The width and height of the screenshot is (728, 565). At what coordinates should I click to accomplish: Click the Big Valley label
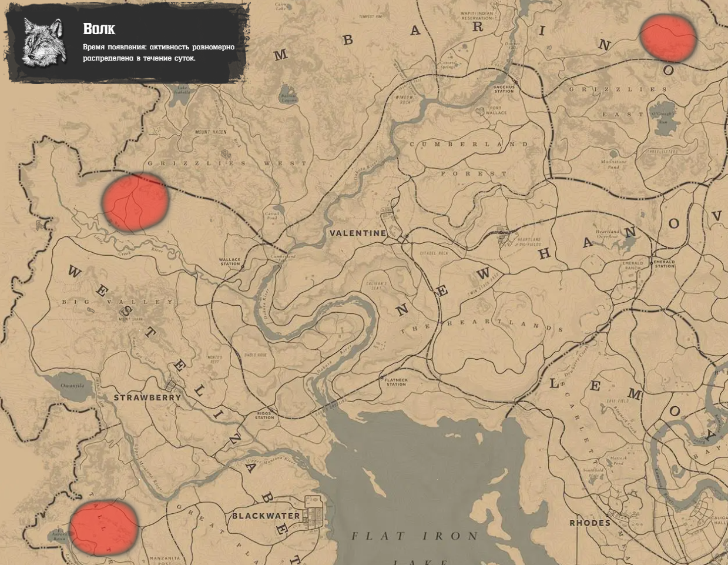click(118, 302)
